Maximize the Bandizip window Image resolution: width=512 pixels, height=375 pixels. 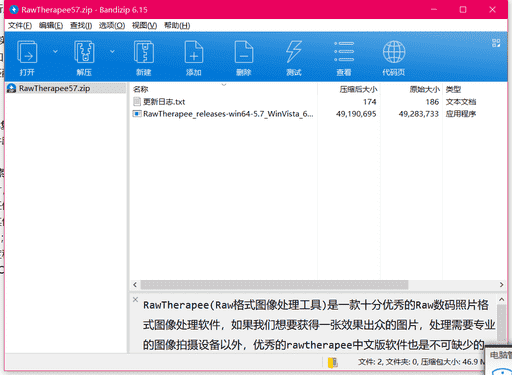click(x=463, y=9)
